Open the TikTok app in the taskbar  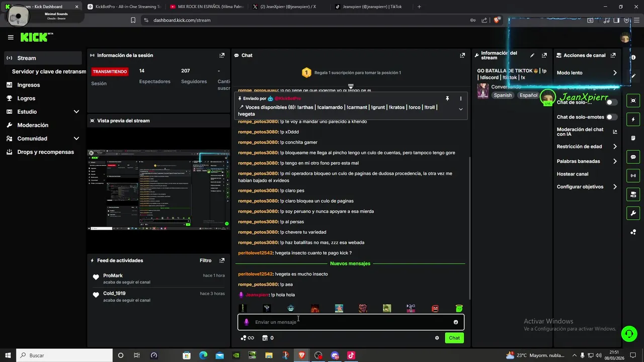click(351, 355)
